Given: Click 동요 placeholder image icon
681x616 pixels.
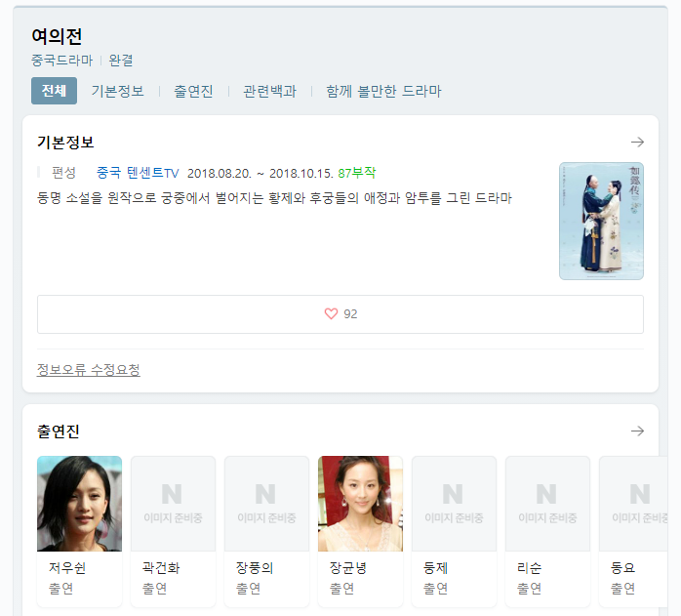Looking at the screenshot, I should (x=639, y=503).
